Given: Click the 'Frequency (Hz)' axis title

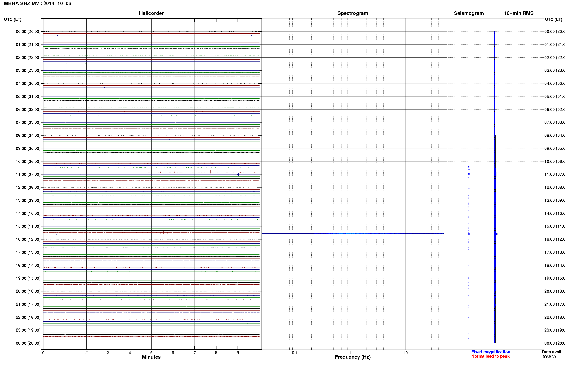Looking at the screenshot, I should [x=353, y=357].
